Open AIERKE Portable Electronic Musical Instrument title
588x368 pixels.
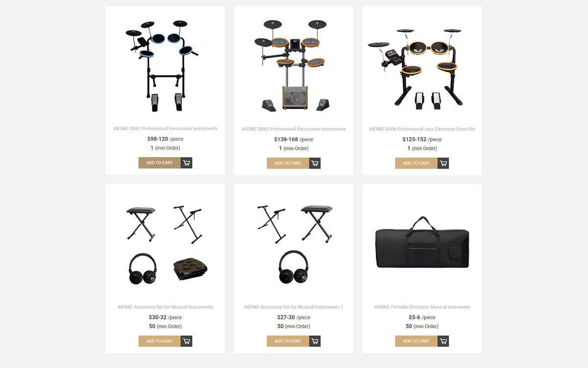[422, 307]
